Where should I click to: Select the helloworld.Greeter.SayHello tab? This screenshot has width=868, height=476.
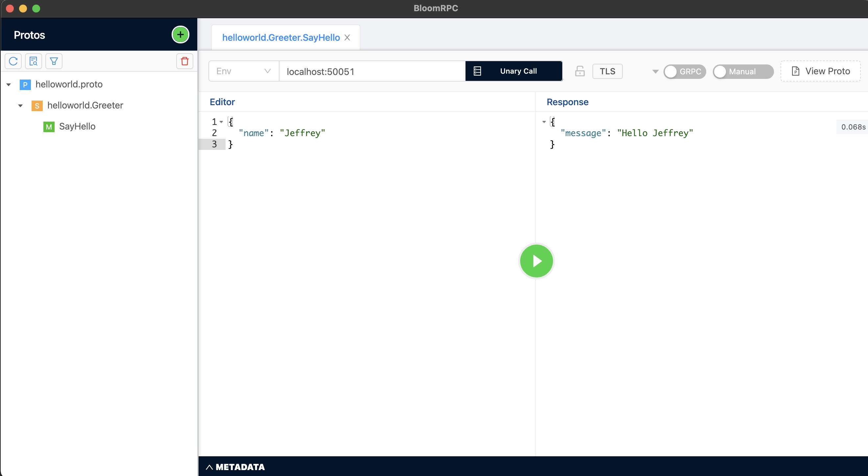click(281, 37)
